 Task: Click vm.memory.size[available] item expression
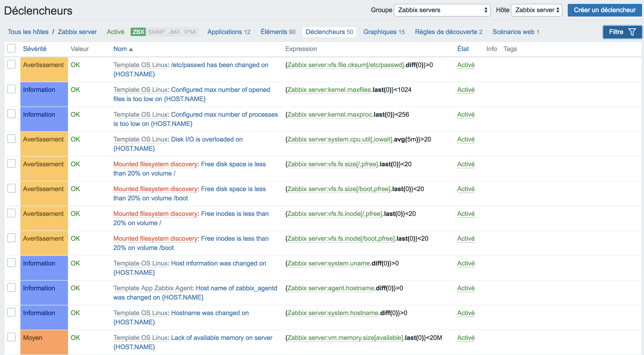tap(345, 337)
